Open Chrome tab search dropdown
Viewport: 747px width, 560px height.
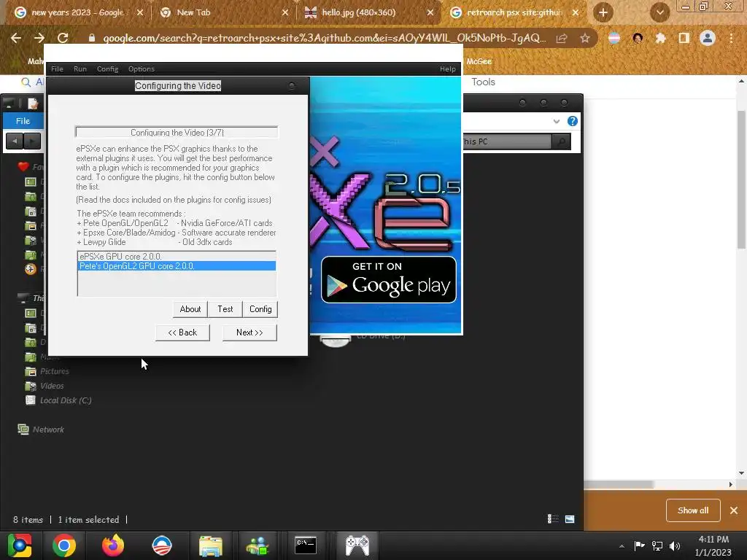coord(659,12)
